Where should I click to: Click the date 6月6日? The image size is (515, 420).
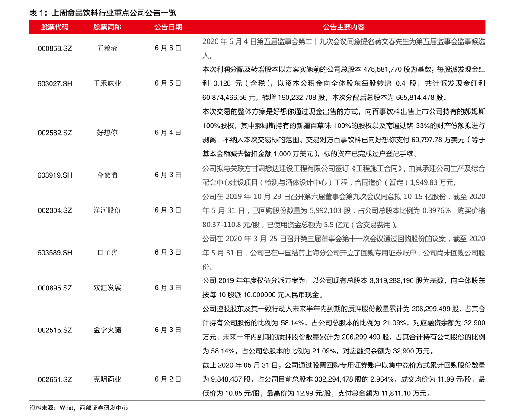pos(168,48)
